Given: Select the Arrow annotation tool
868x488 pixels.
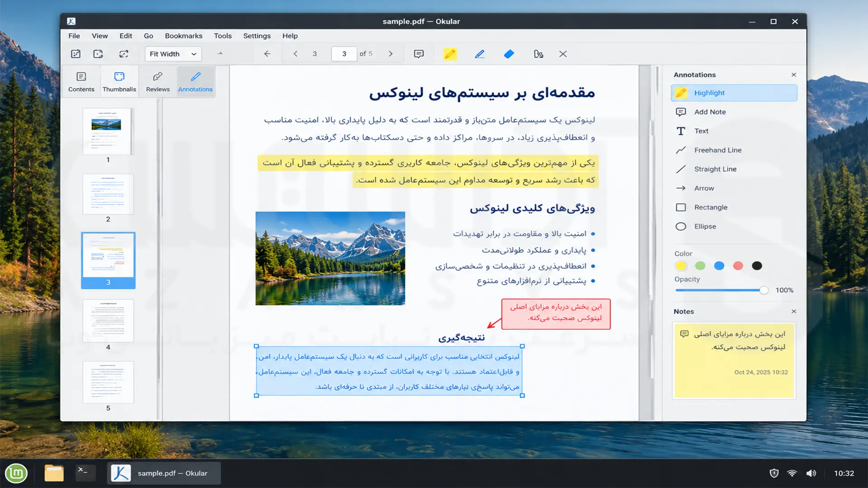Looking at the screenshot, I should click(734, 188).
